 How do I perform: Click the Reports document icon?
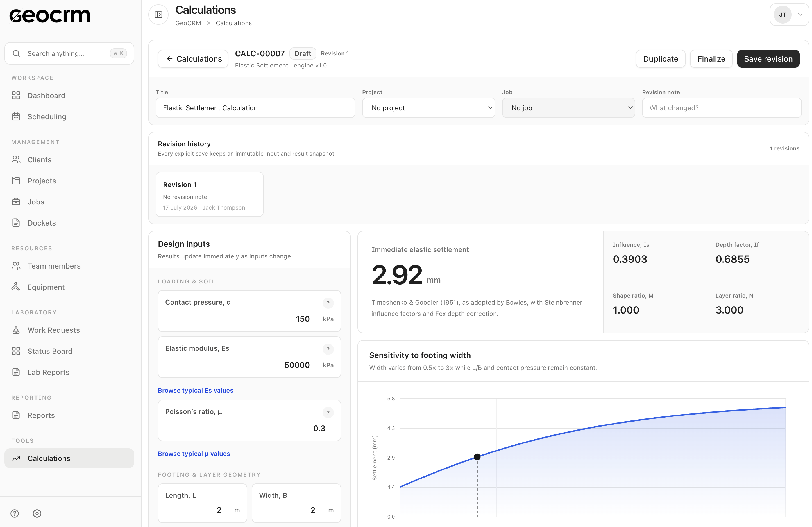[x=16, y=415]
